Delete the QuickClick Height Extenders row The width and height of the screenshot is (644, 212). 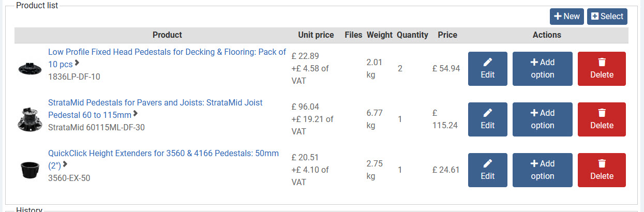[602, 170]
